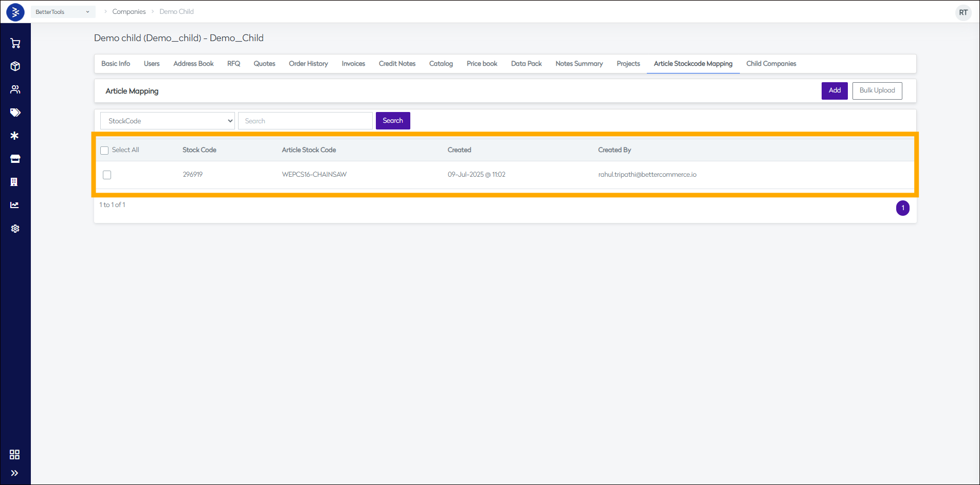Viewport: 980px width, 485px height.
Task: Click the Bulk Upload button
Action: pos(877,90)
